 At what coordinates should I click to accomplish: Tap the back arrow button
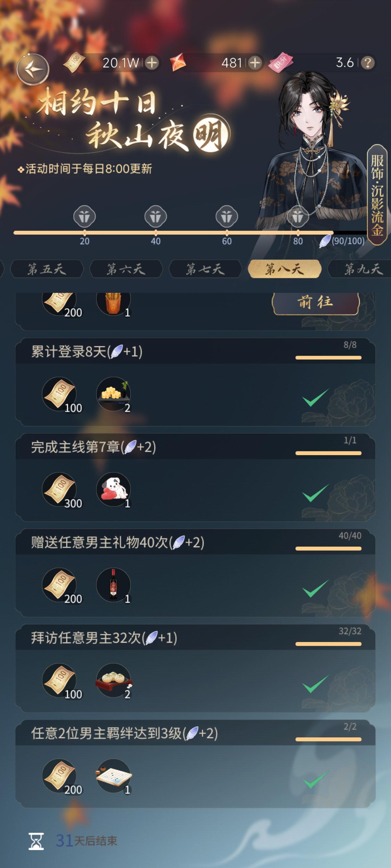click(x=33, y=69)
